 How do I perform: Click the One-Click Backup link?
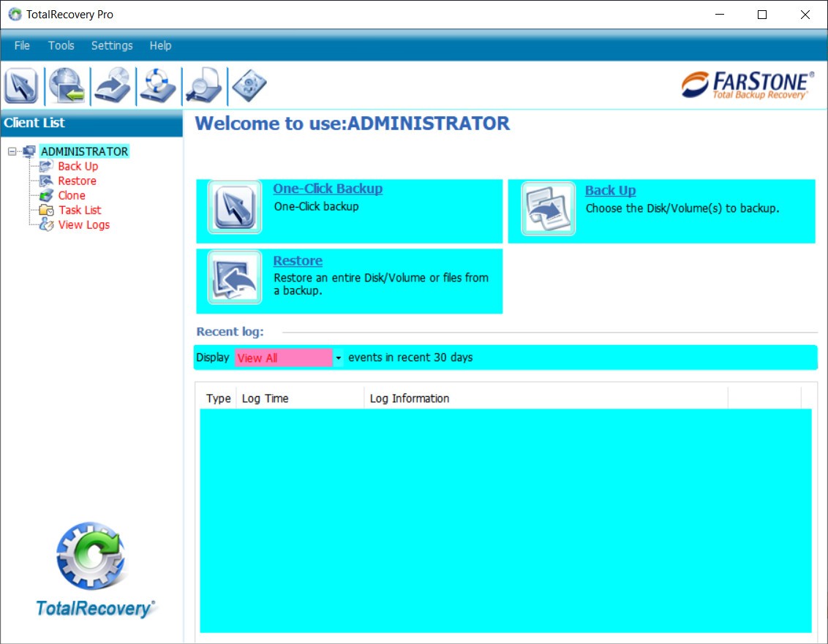coord(328,189)
